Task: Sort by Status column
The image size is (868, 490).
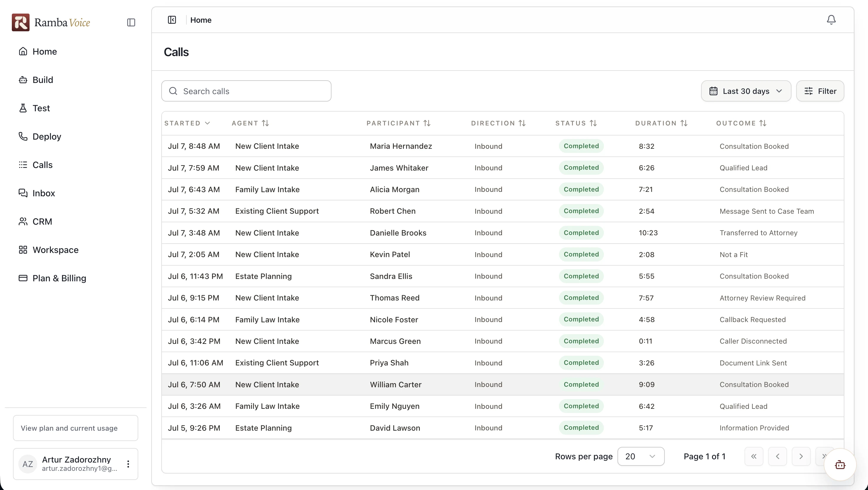Action: coord(576,123)
